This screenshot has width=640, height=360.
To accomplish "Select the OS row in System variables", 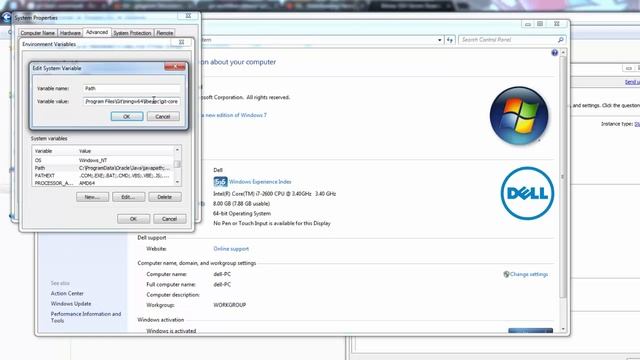I will [103, 160].
